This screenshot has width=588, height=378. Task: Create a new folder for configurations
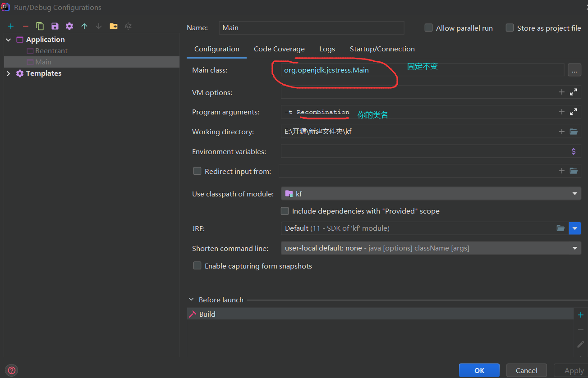pos(114,27)
